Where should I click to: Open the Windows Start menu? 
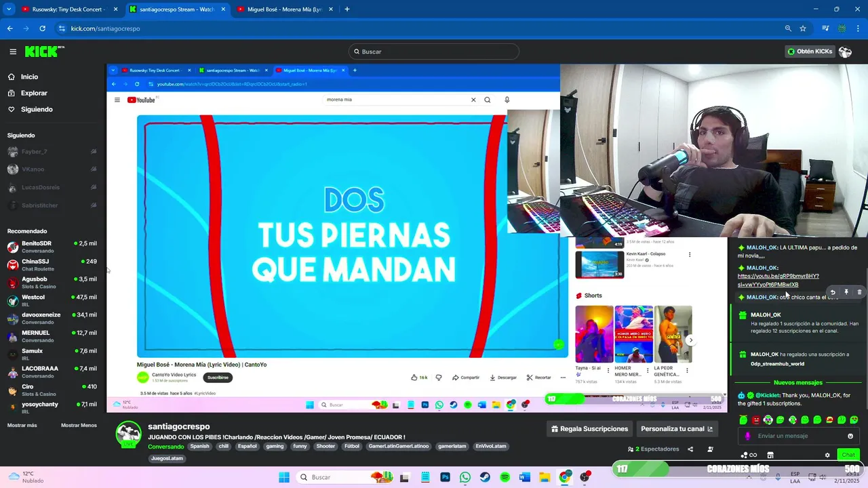[x=283, y=477]
